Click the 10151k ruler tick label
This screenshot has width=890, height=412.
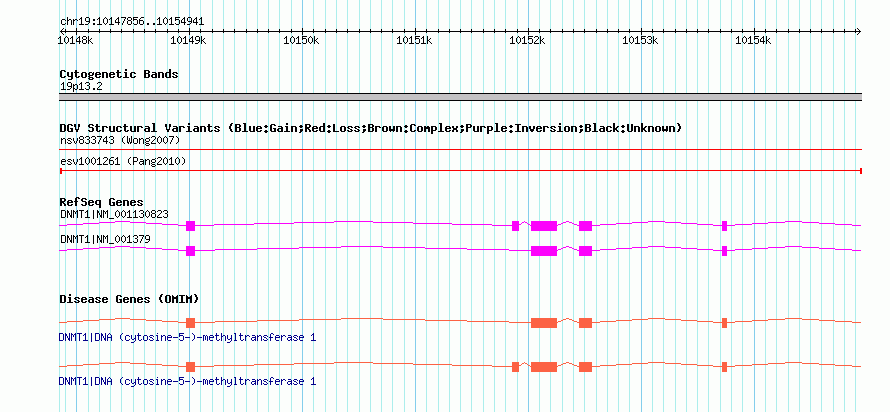(414, 40)
